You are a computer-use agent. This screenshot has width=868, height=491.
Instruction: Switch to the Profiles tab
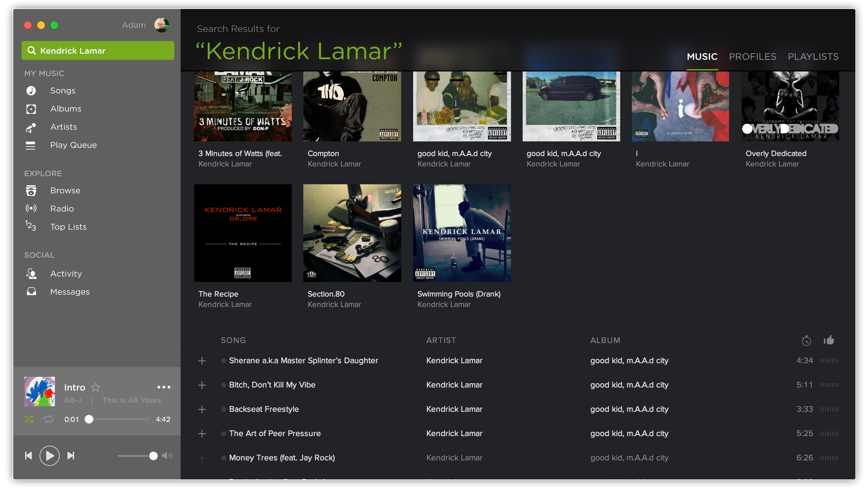[x=752, y=57]
